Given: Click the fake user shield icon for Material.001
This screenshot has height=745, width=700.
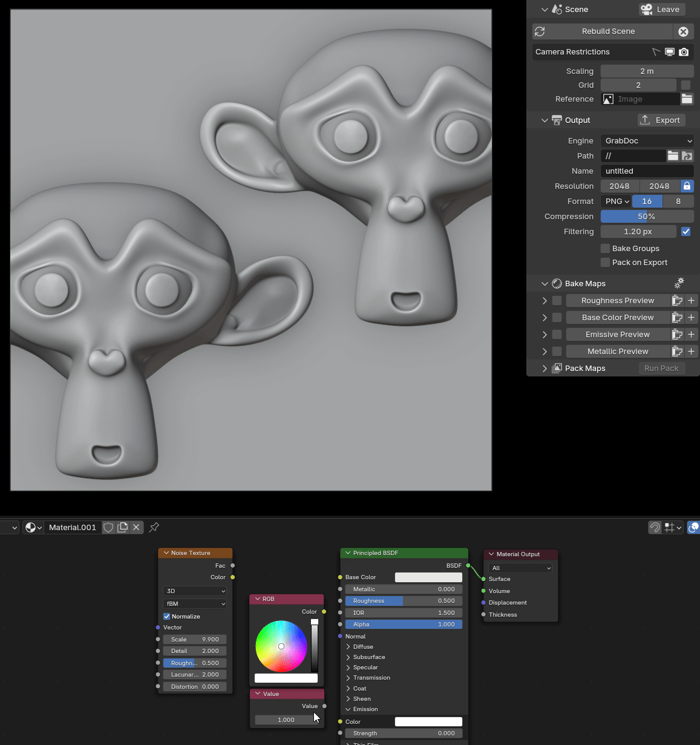Looking at the screenshot, I should [x=108, y=527].
